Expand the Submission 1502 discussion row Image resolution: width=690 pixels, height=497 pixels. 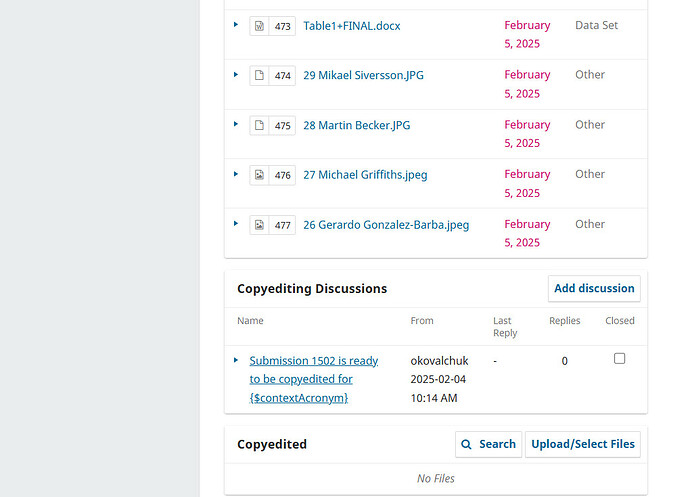(236, 360)
